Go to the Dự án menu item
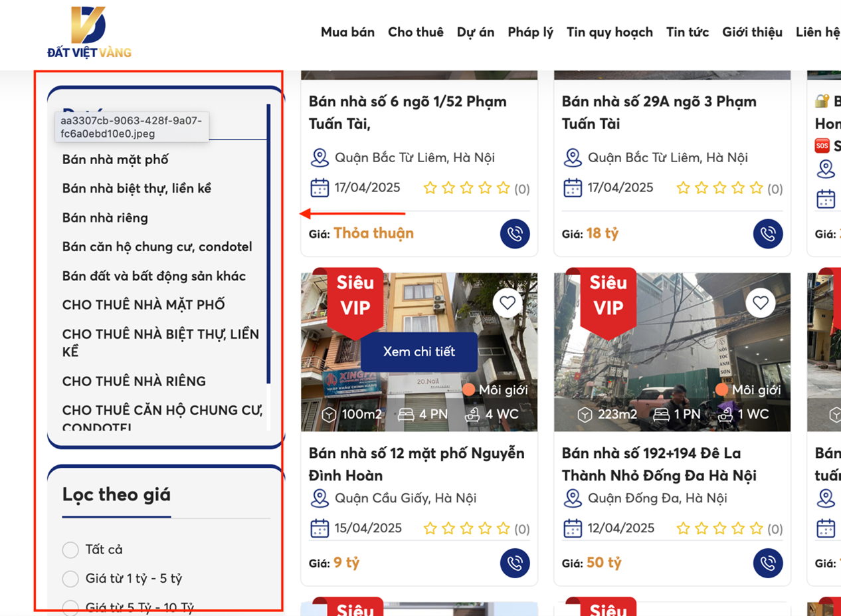The height and width of the screenshot is (616, 841). (476, 32)
